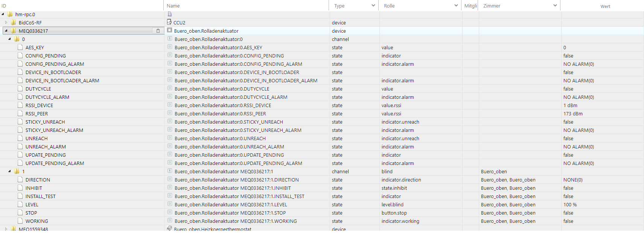This screenshot has width=644, height=233.
Task: Click the file icon next to LEVEL
Action: 20,204
